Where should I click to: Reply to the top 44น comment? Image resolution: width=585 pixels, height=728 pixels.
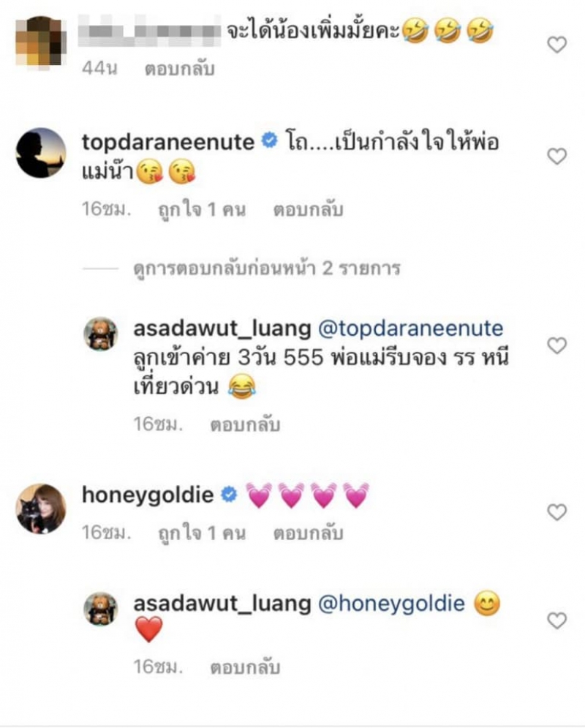[180, 70]
